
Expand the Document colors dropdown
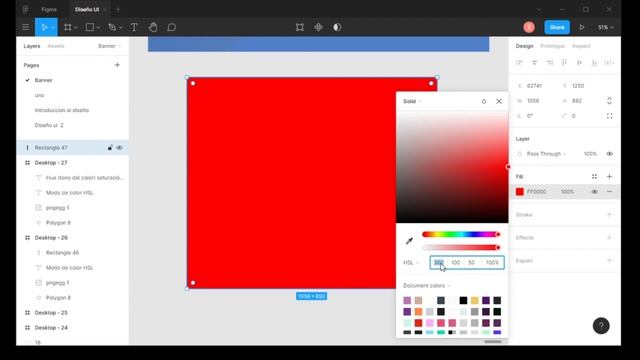[x=427, y=285]
